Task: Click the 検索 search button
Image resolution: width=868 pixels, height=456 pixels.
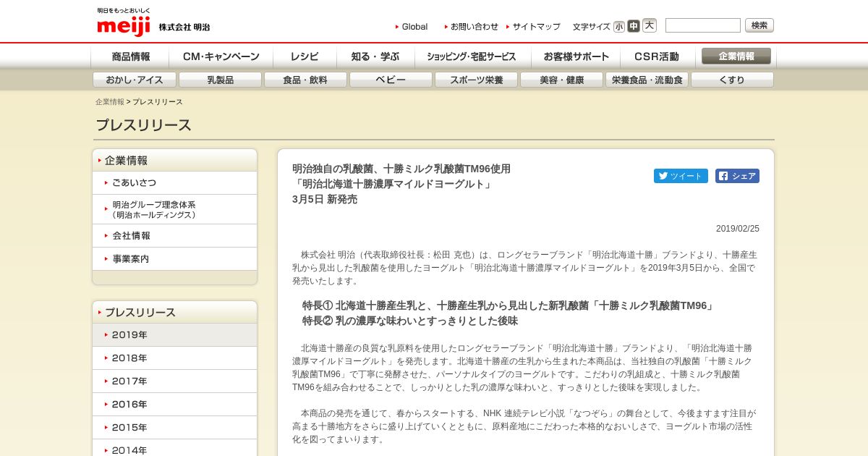Action: click(759, 25)
